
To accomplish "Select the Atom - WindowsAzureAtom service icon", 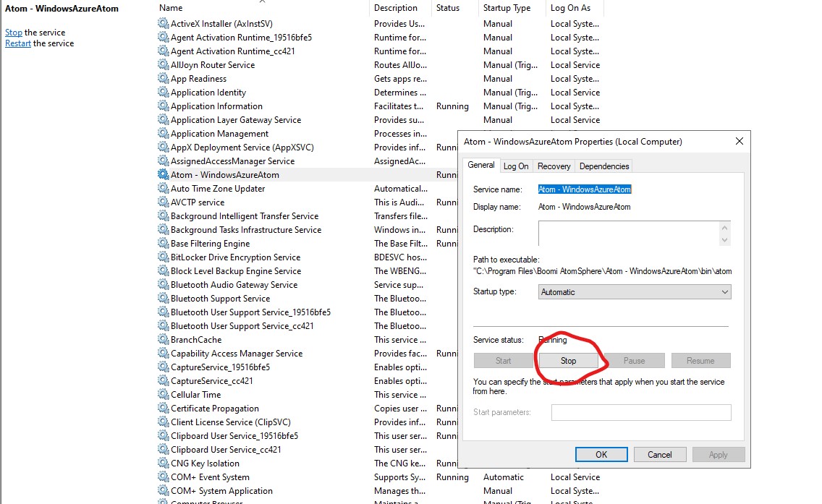I will [163, 174].
